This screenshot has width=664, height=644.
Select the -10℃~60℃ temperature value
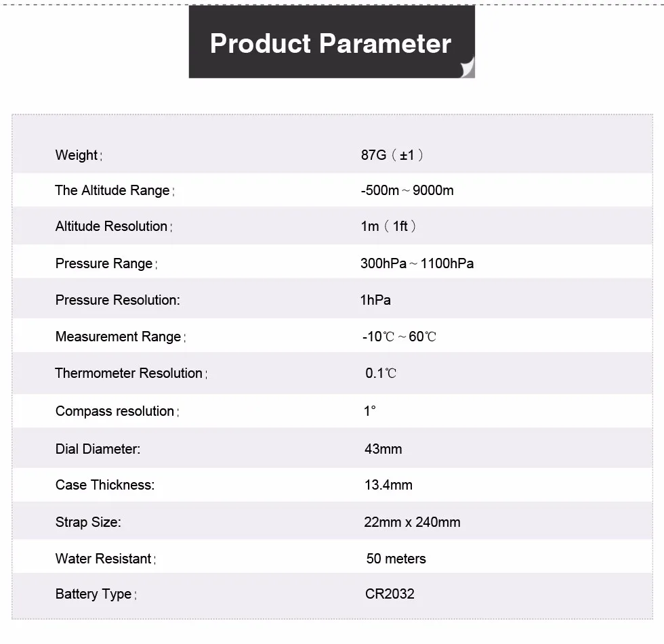click(x=399, y=337)
